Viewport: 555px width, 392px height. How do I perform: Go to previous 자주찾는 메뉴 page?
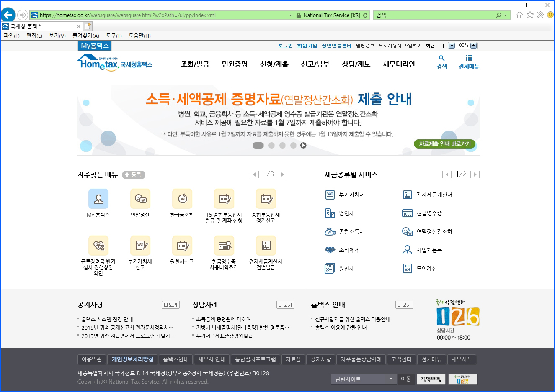(x=254, y=174)
